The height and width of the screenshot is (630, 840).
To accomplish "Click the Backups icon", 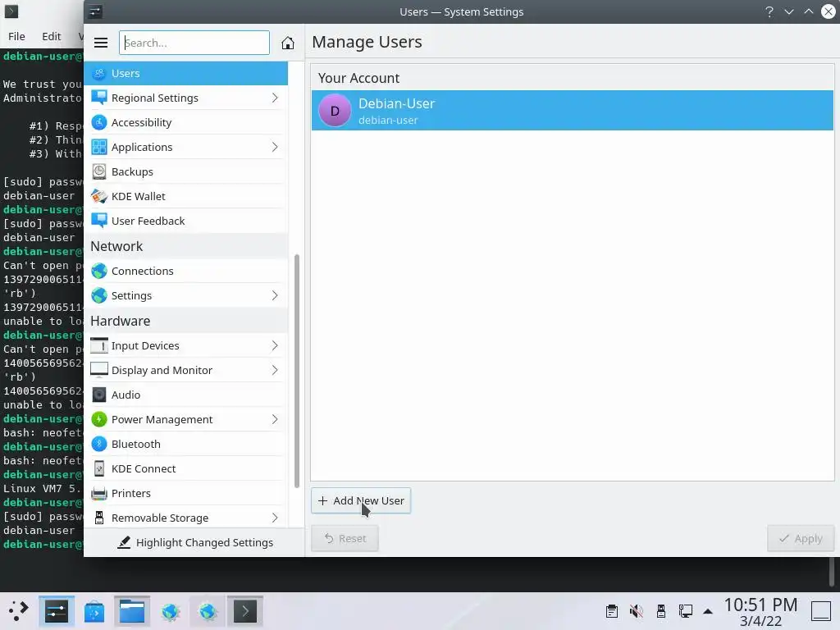I will (99, 171).
